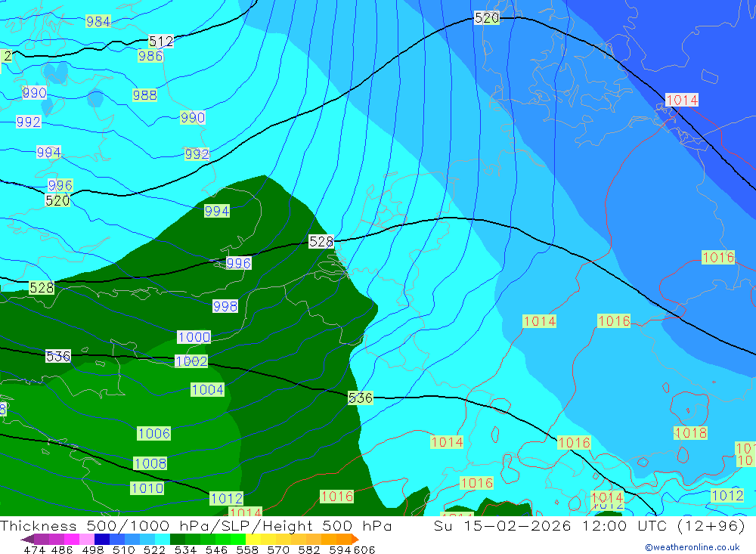
Task: Select the 510 legend value
Action: [x=123, y=549]
